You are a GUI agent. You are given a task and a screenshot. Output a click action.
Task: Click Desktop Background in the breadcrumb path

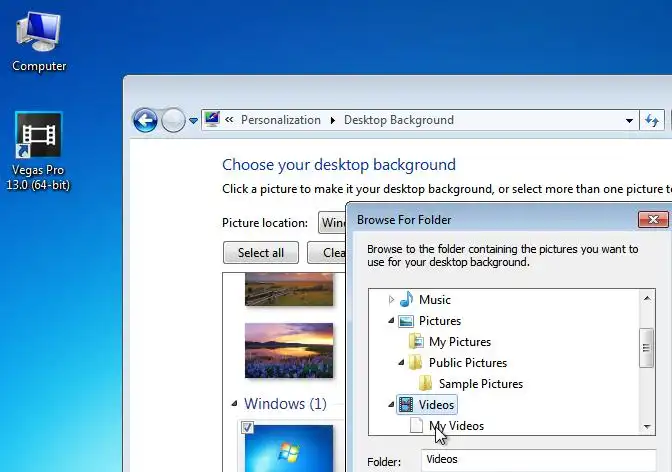tap(399, 120)
